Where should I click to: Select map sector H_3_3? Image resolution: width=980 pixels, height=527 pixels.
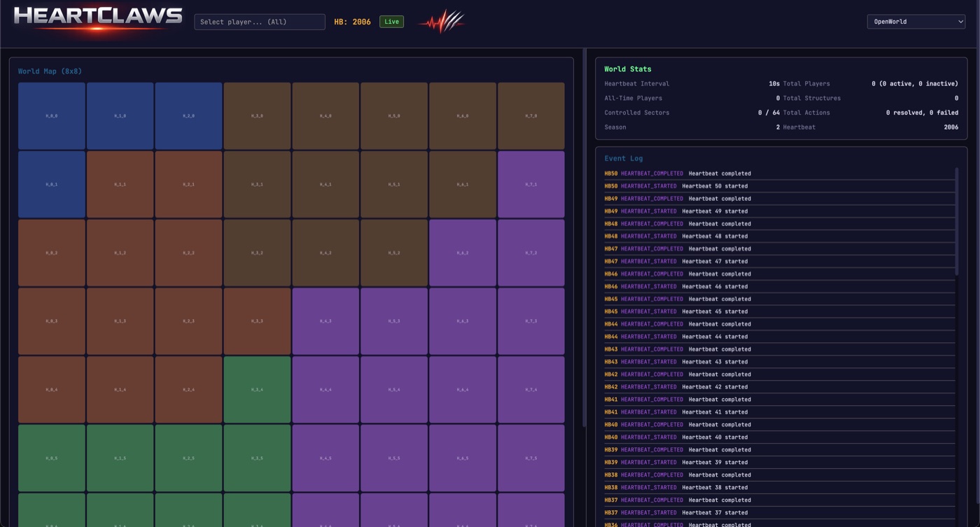pos(257,321)
